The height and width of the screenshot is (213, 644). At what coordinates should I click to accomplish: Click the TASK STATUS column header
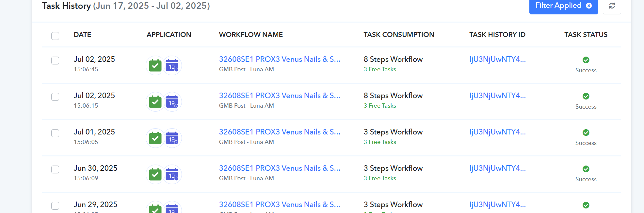coord(586,35)
